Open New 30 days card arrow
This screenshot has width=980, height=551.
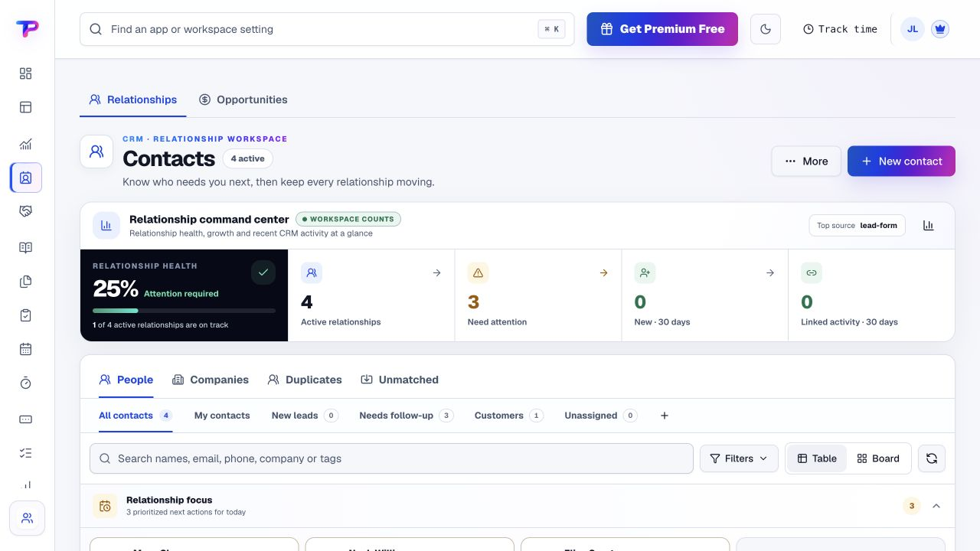pos(770,272)
